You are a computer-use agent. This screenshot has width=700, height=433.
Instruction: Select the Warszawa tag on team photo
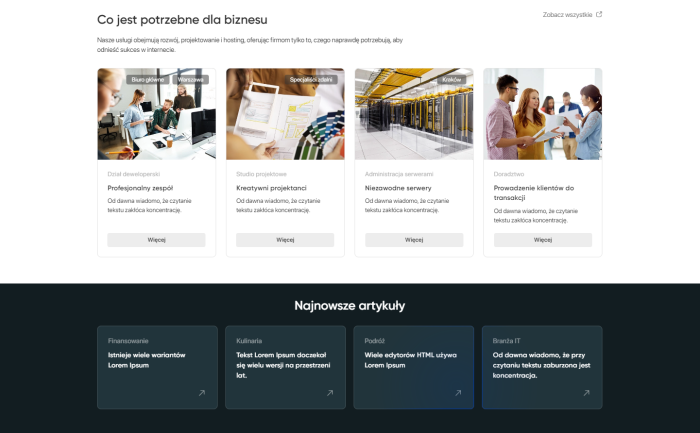pyautogui.click(x=191, y=79)
